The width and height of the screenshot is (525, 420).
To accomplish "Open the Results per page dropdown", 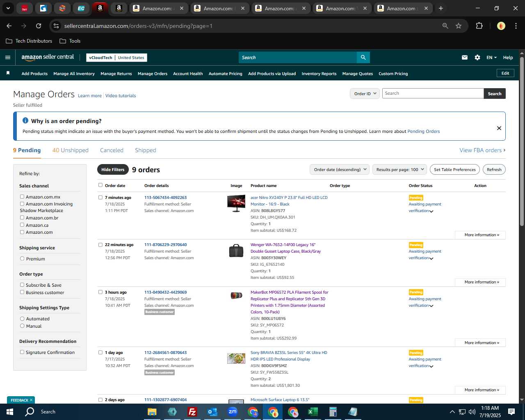I will pyautogui.click(x=400, y=169).
